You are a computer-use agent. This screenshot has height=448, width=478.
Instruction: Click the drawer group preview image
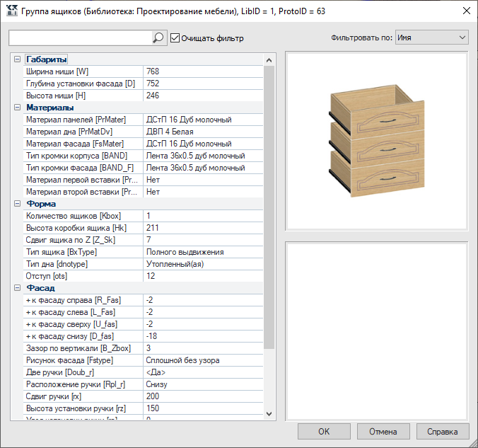(x=376, y=141)
